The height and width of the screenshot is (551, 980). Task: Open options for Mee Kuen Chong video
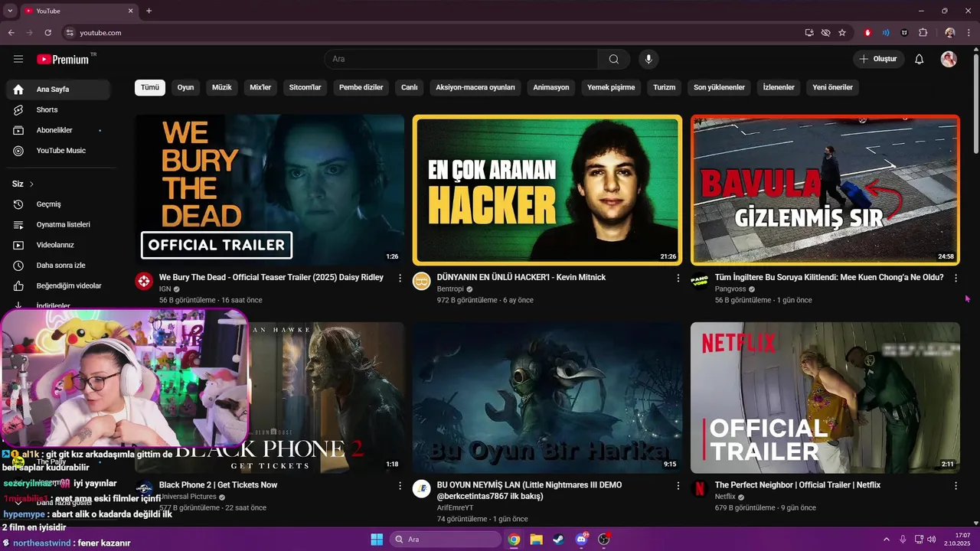955,278
